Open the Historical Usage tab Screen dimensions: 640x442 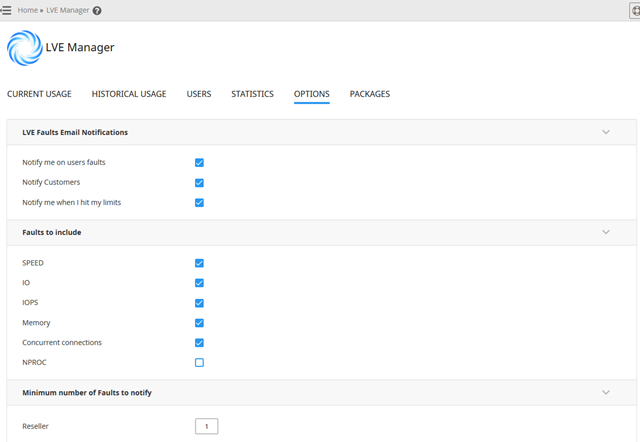pos(129,94)
